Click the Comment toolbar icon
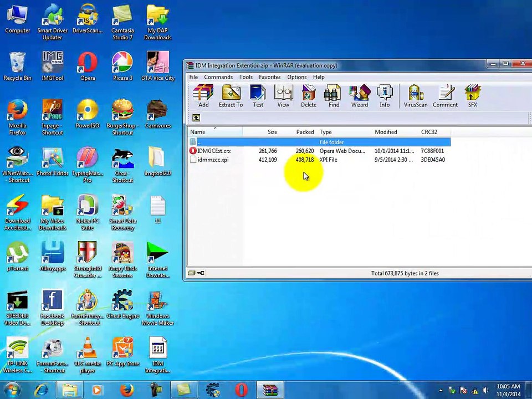532x399 pixels. click(x=445, y=95)
